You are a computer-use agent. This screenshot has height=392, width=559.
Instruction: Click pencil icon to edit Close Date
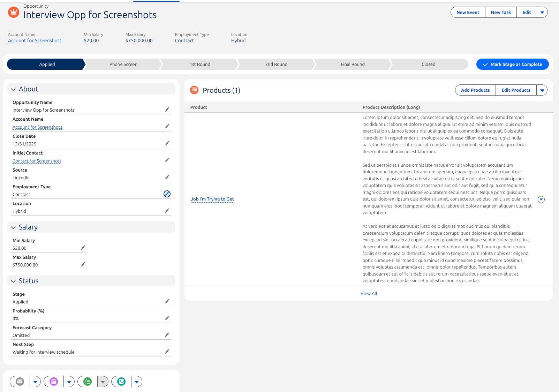click(167, 143)
